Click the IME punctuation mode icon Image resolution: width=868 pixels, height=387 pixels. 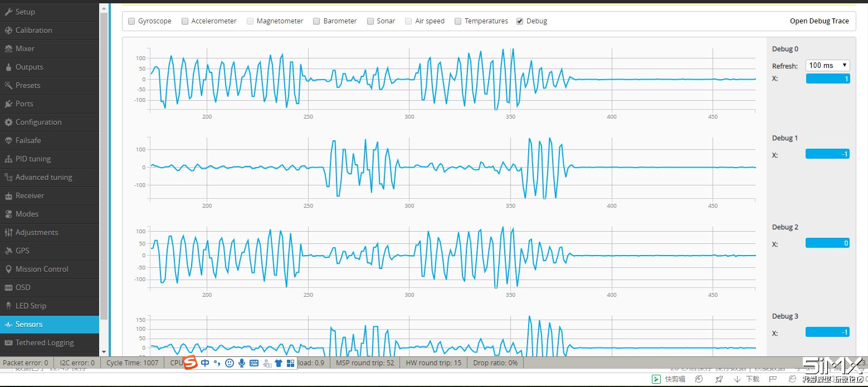tap(217, 363)
